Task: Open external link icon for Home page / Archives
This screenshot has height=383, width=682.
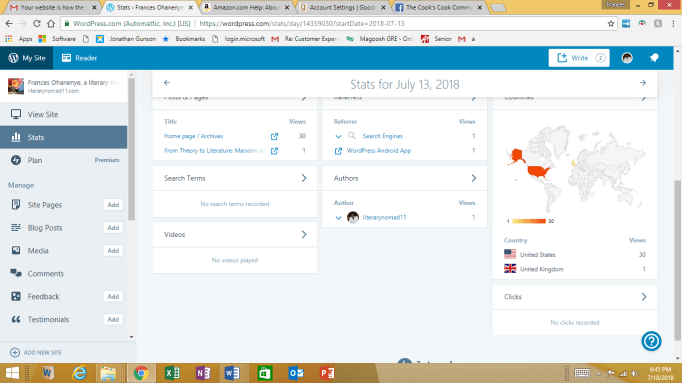Action: point(274,137)
